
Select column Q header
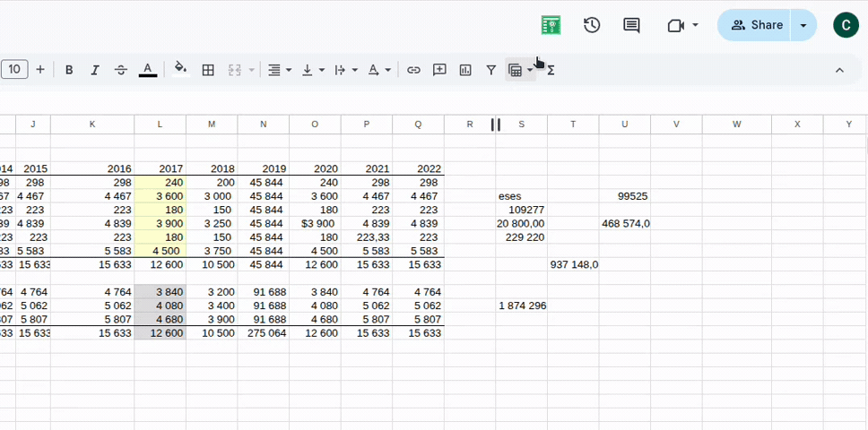point(418,125)
